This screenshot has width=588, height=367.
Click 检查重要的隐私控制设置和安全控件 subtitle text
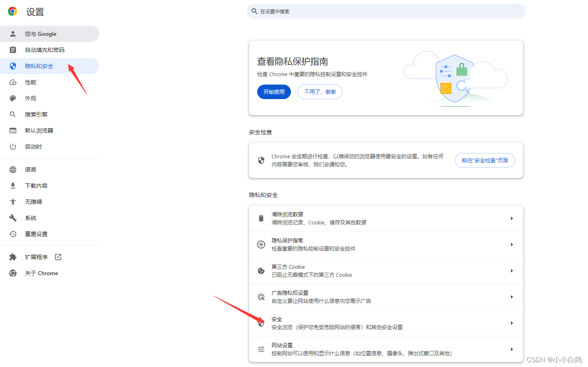click(314, 249)
